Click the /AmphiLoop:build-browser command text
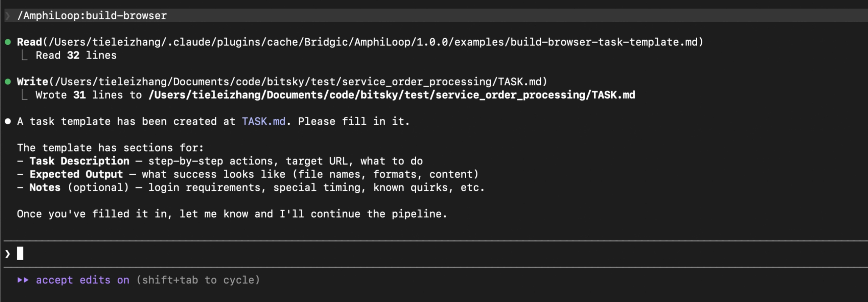Image resolution: width=868 pixels, height=302 pixels. pos(92,16)
